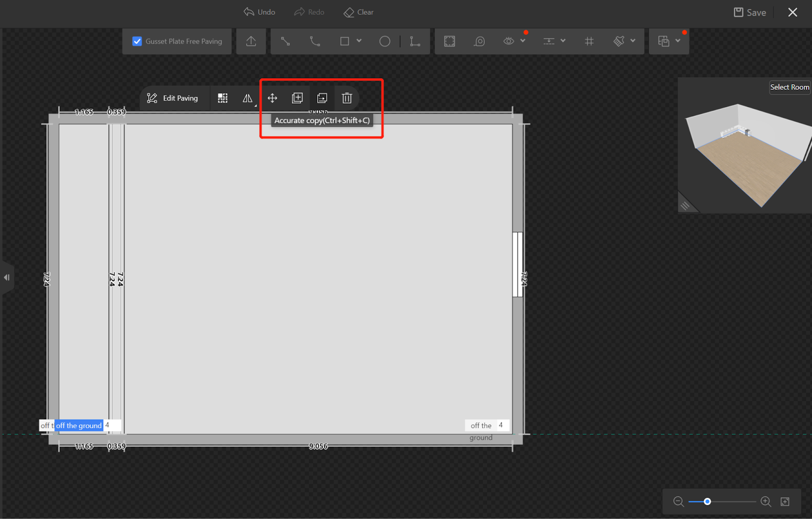812x519 pixels.
Task: Delete selection with trash icon
Action: coord(347,98)
